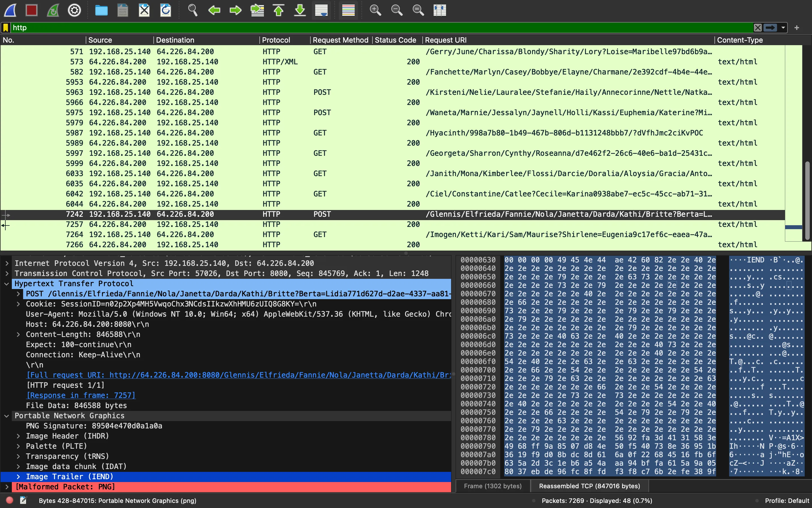Clear the http display filter
This screenshot has height=508, width=812.
(x=758, y=28)
